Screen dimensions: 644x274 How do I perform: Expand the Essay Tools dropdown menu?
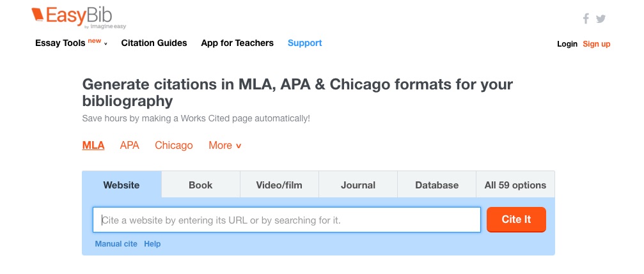[x=71, y=43]
